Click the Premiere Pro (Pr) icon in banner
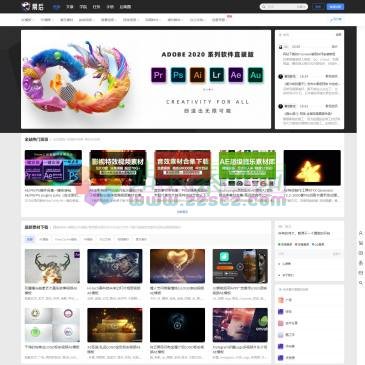365x365 pixels. [158, 75]
